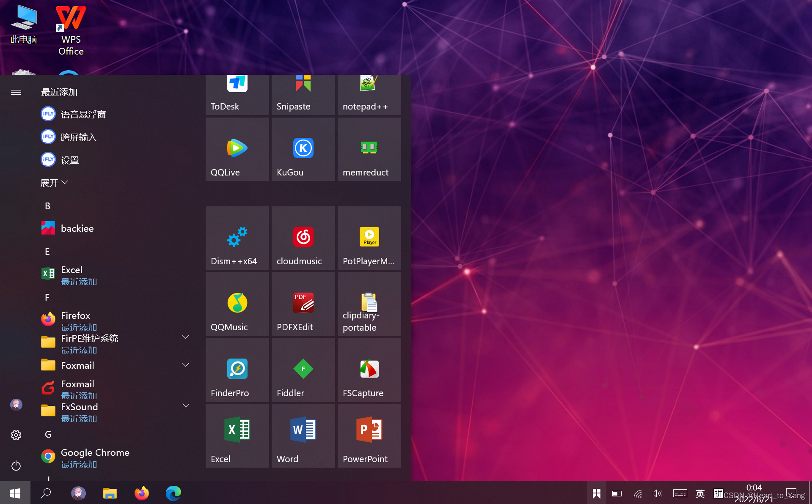This screenshot has width=812, height=504.
Task: Launch Google Chrome from app list
Action: [114, 457]
